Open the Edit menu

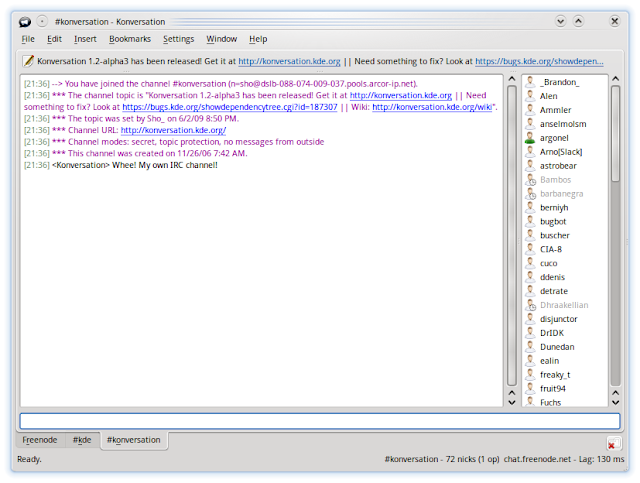[54, 39]
